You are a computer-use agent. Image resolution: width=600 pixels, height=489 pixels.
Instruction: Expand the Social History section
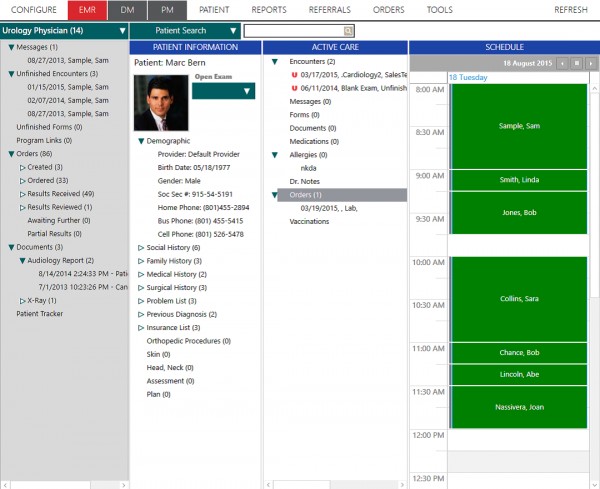click(141, 247)
